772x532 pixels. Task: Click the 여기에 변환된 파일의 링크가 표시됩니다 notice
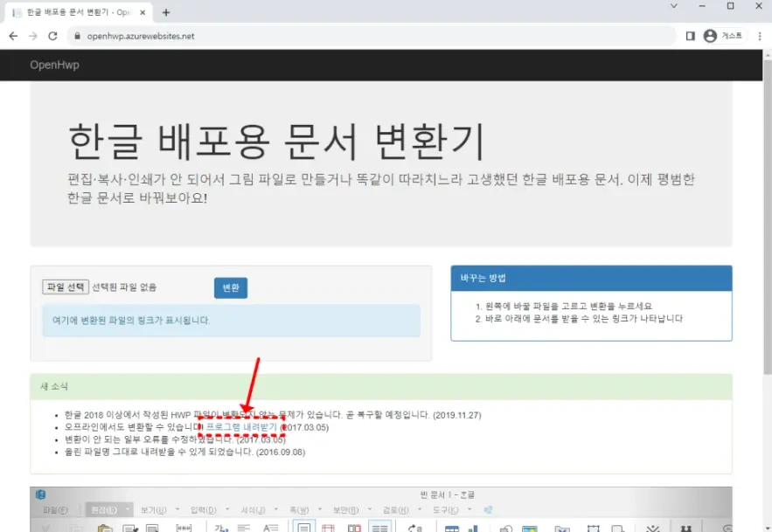click(232, 321)
